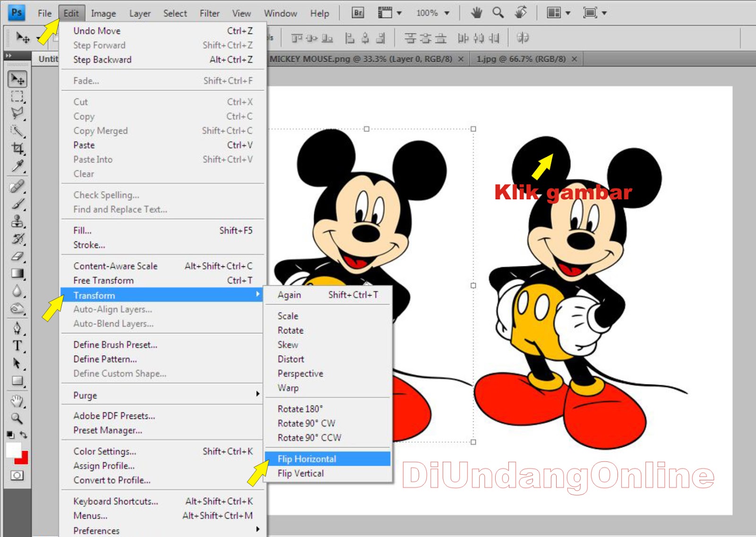
Task: Select the Rectangular Marquee tool
Action: tap(17, 96)
